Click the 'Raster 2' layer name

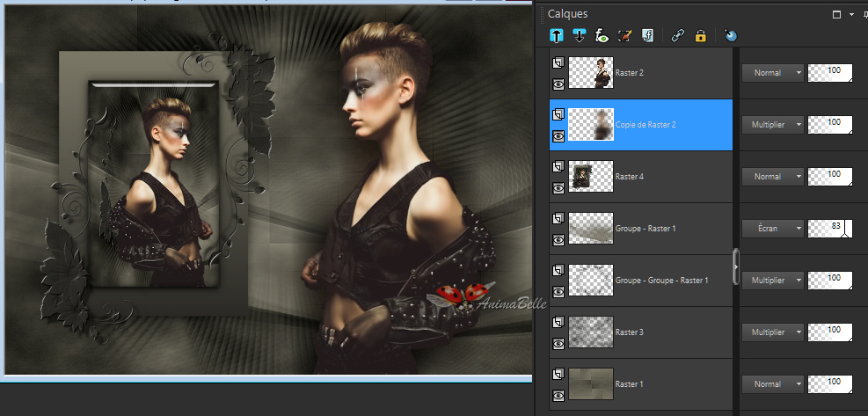point(630,73)
